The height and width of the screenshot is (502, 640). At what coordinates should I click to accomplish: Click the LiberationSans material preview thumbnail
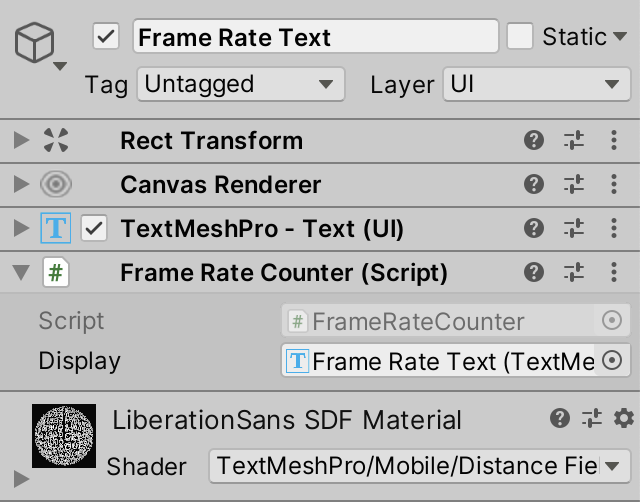coord(64,436)
